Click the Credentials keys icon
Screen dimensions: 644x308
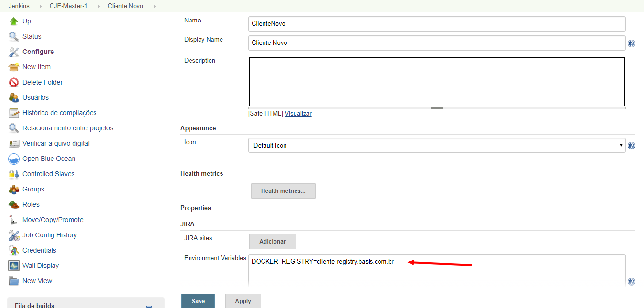pyautogui.click(x=13, y=250)
